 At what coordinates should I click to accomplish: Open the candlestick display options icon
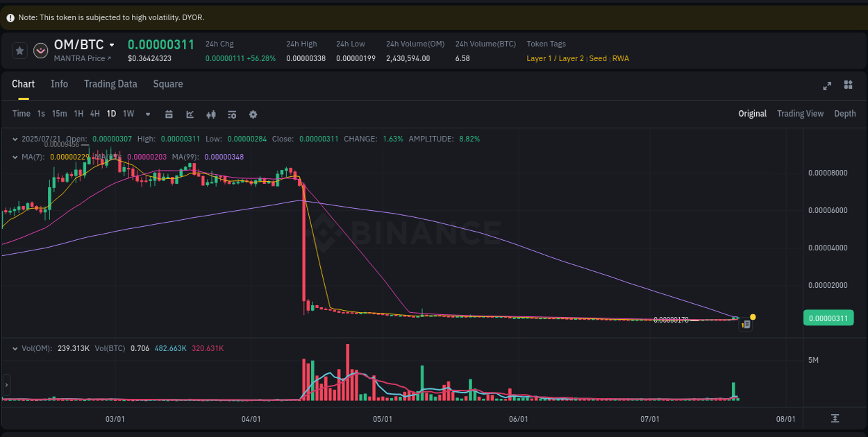(x=211, y=114)
